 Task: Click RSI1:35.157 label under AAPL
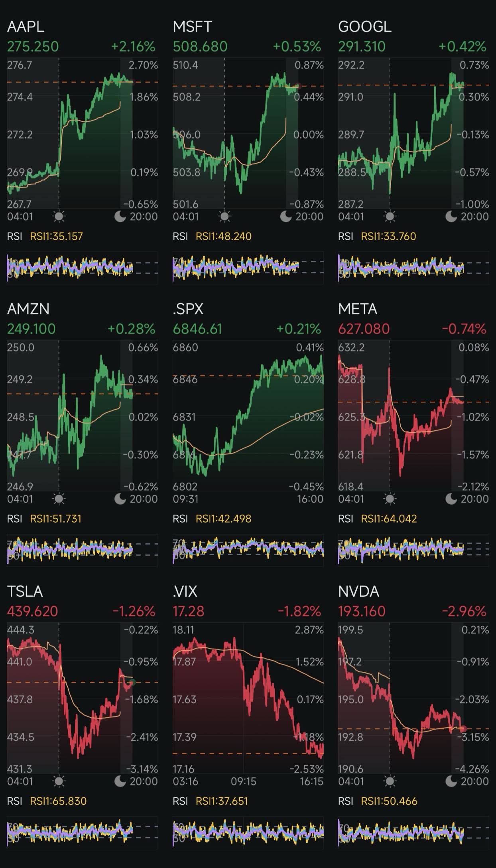[56, 237]
